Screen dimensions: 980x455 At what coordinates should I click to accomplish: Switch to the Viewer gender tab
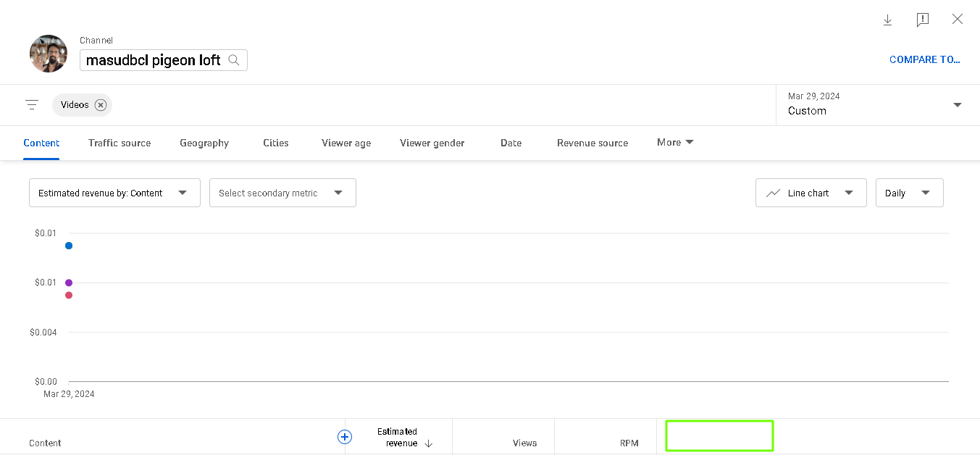pos(432,143)
